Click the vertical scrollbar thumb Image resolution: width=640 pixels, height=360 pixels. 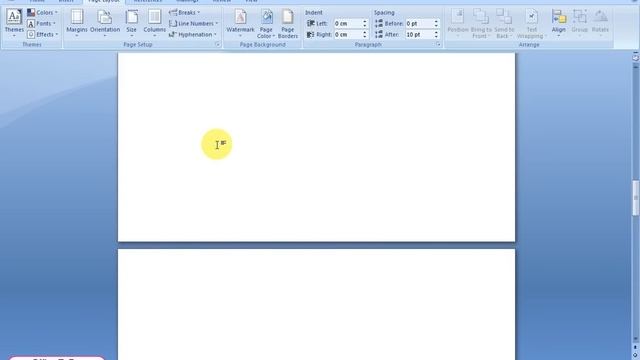[x=636, y=198]
